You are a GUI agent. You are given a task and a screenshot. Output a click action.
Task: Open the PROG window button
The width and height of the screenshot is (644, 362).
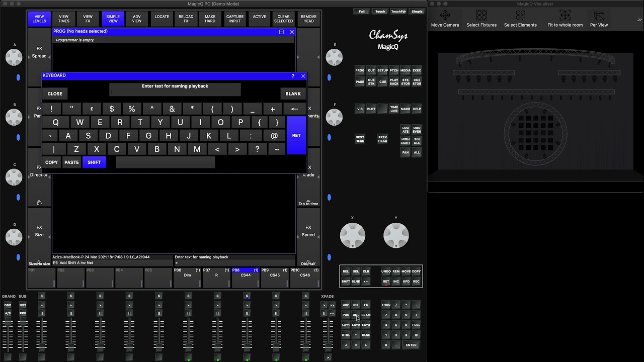click(x=360, y=70)
